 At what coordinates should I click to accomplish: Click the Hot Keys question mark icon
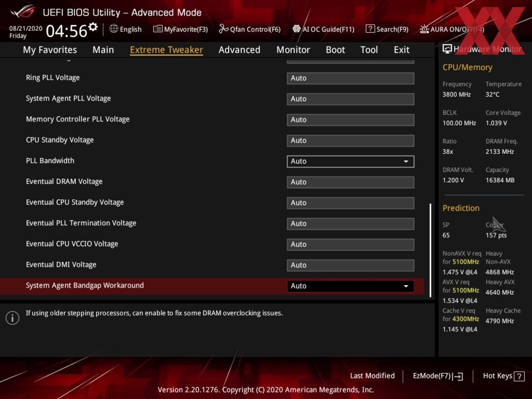pos(519,376)
